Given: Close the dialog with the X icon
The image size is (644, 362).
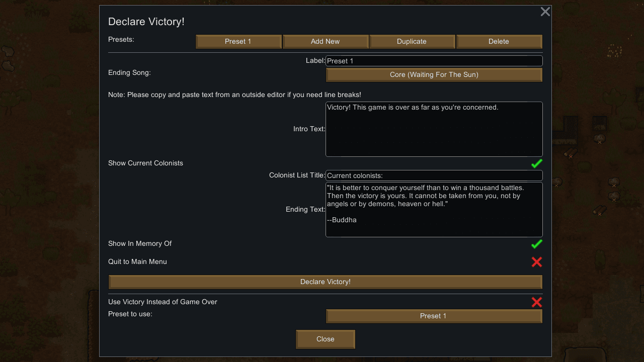Looking at the screenshot, I should 545,12.
